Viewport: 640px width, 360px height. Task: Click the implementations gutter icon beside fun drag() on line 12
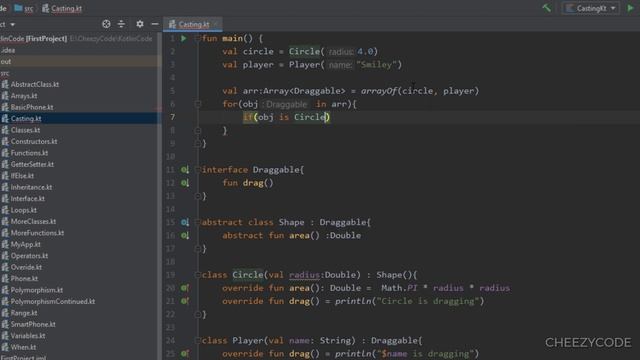click(x=185, y=183)
